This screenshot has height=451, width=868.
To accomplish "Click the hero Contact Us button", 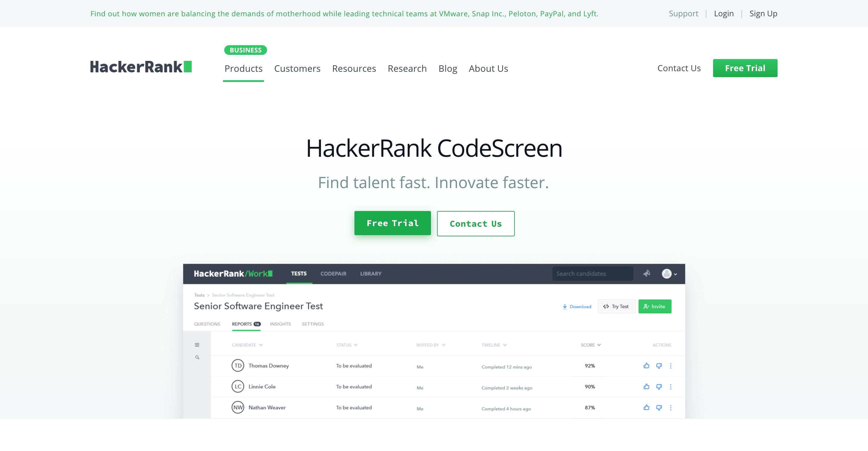I will tap(476, 224).
